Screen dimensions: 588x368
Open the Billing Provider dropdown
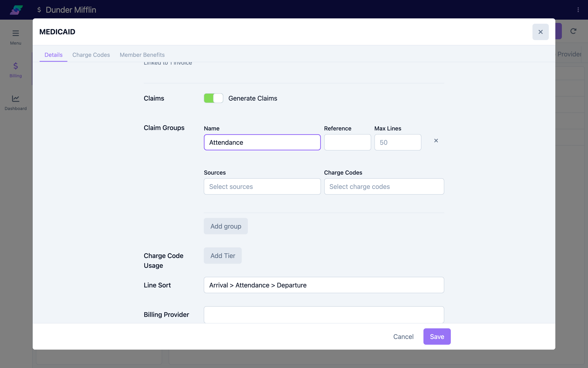coord(324,314)
